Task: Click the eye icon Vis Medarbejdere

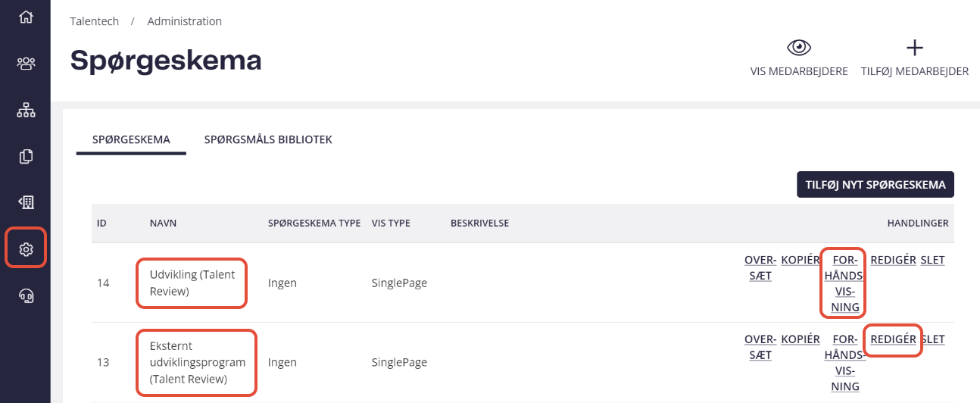Action: point(799,48)
